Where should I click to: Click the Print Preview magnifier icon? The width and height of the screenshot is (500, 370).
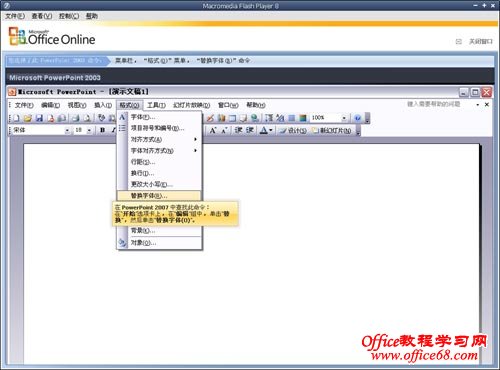click(87, 118)
